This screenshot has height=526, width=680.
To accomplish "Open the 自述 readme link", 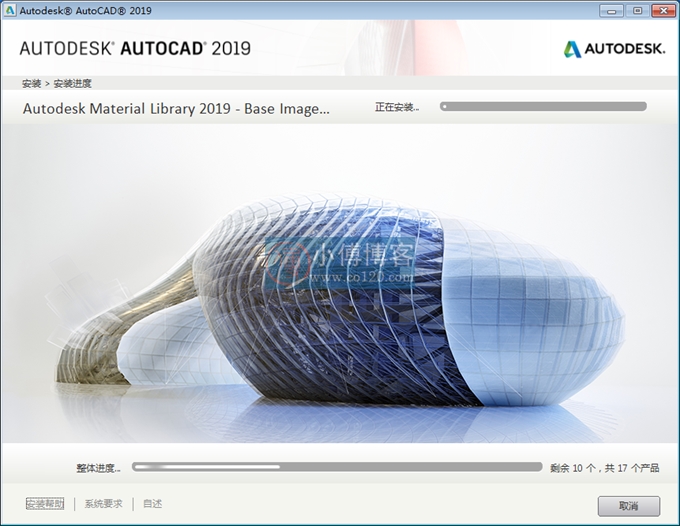I will 153,503.
